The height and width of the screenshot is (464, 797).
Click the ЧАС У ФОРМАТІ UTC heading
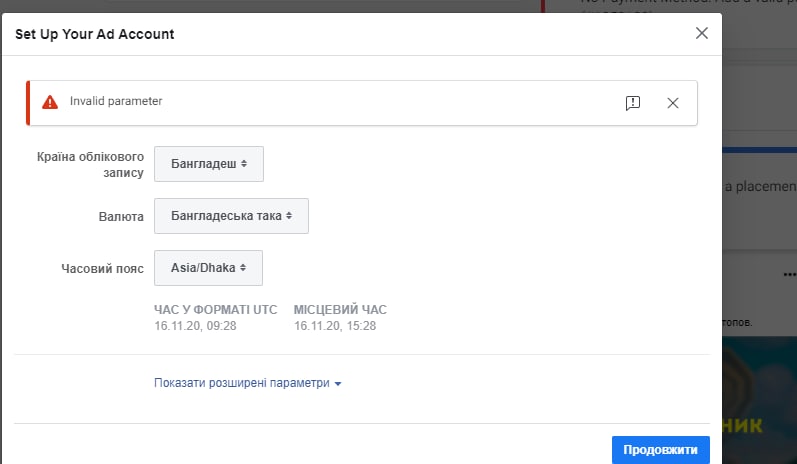(216, 310)
